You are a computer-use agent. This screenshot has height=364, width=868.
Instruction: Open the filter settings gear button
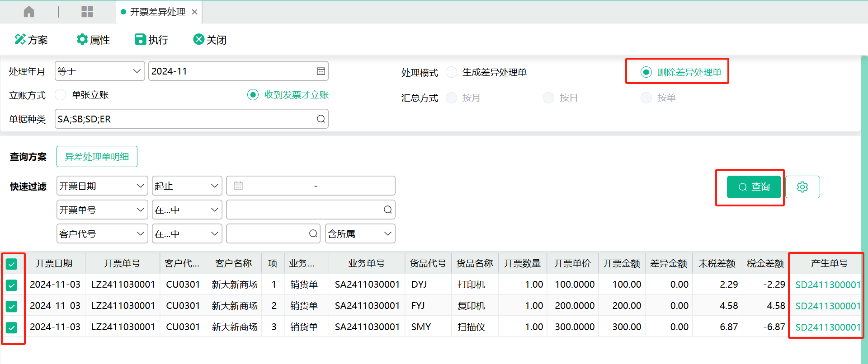(802, 187)
